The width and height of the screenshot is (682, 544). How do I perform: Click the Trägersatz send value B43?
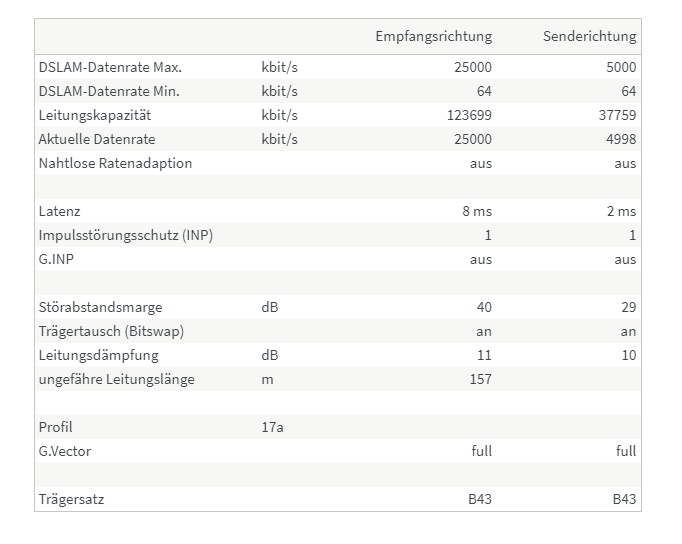(x=624, y=499)
